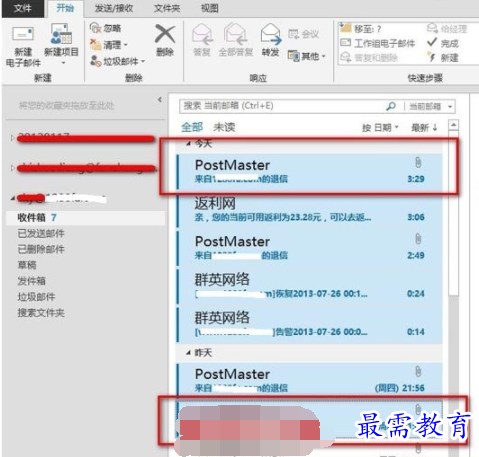Select the Move to: ? (移至) quick step

pyautogui.click(x=360, y=29)
